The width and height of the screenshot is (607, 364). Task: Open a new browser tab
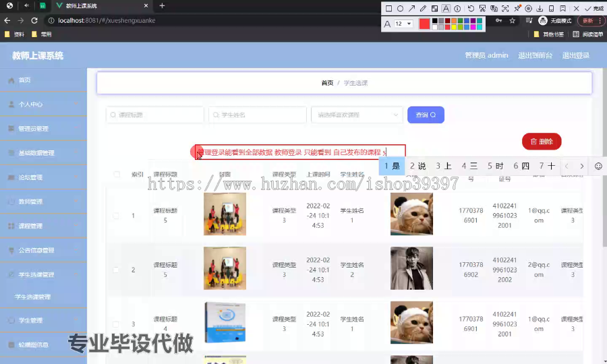point(162,5)
